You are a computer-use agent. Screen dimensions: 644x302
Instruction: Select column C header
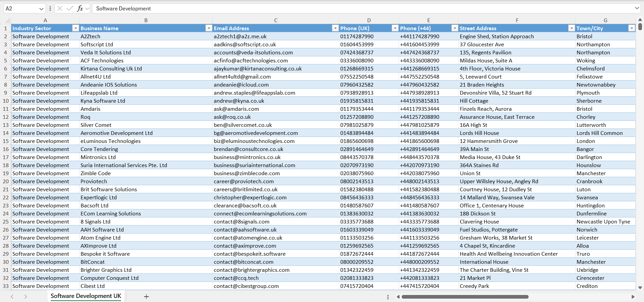(x=276, y=20)
